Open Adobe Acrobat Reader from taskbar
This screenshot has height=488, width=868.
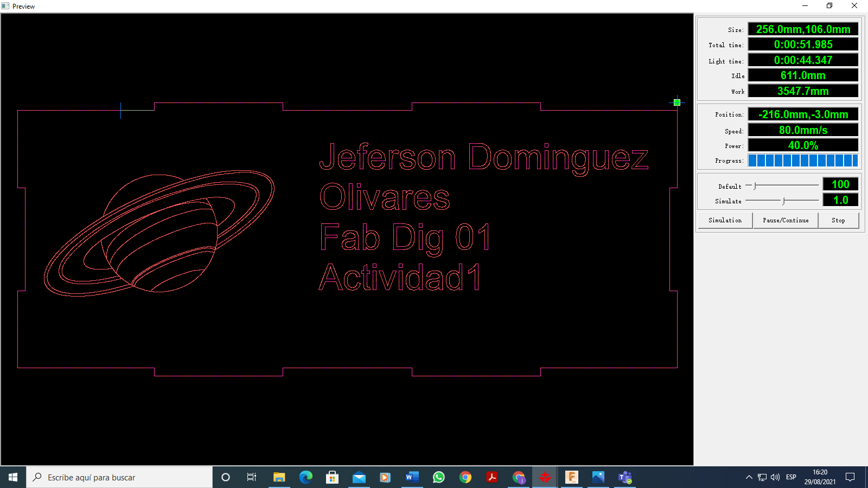(x=492, y=477)
